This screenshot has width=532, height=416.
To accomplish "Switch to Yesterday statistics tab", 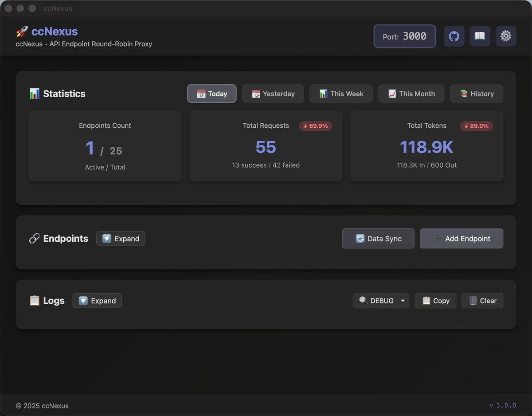I will tap(273, 94).
